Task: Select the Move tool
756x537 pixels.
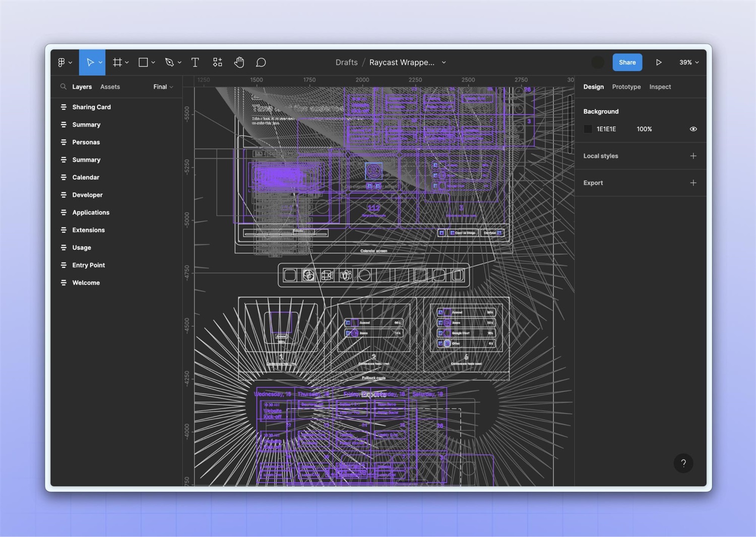Action: [90, 63]
